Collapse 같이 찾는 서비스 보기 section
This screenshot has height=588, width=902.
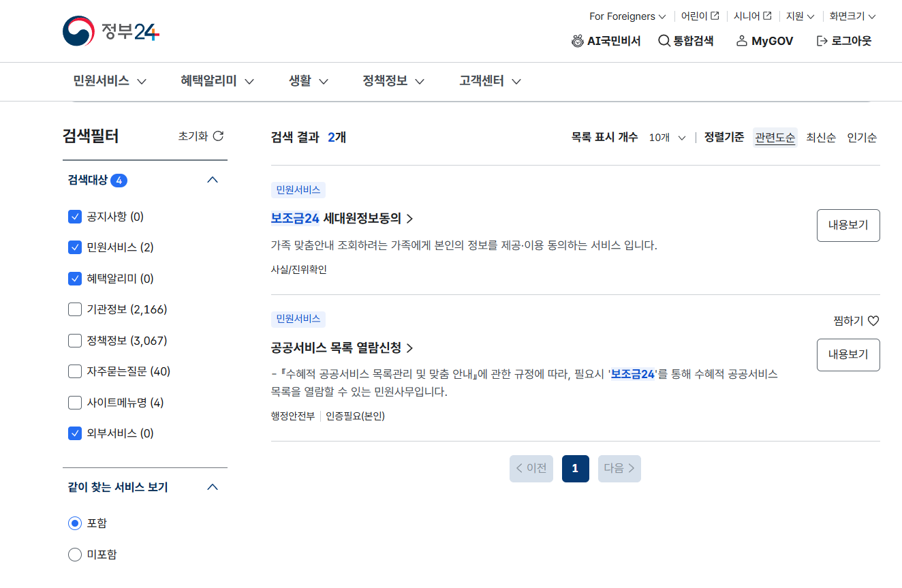tap(213, 487)
